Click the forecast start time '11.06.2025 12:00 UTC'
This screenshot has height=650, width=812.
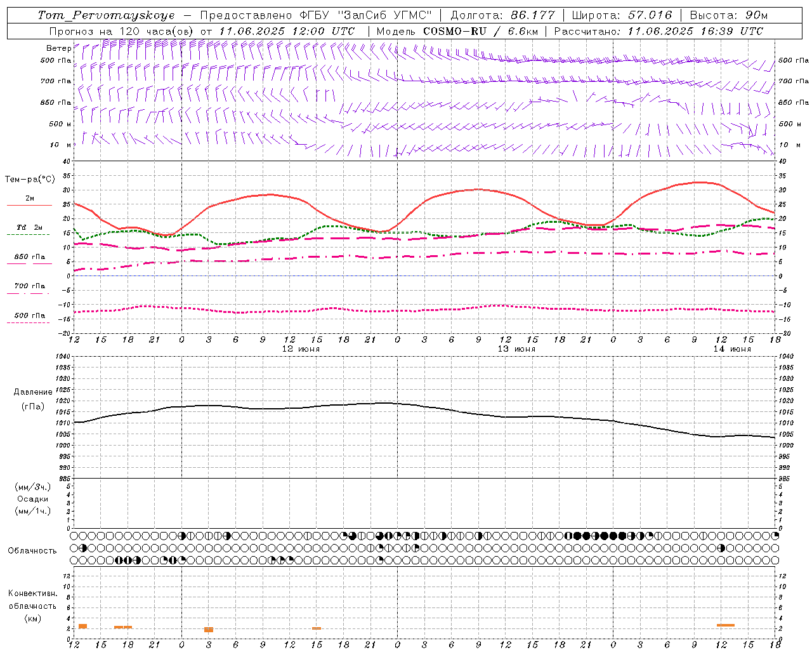click(x=287, y=31)
